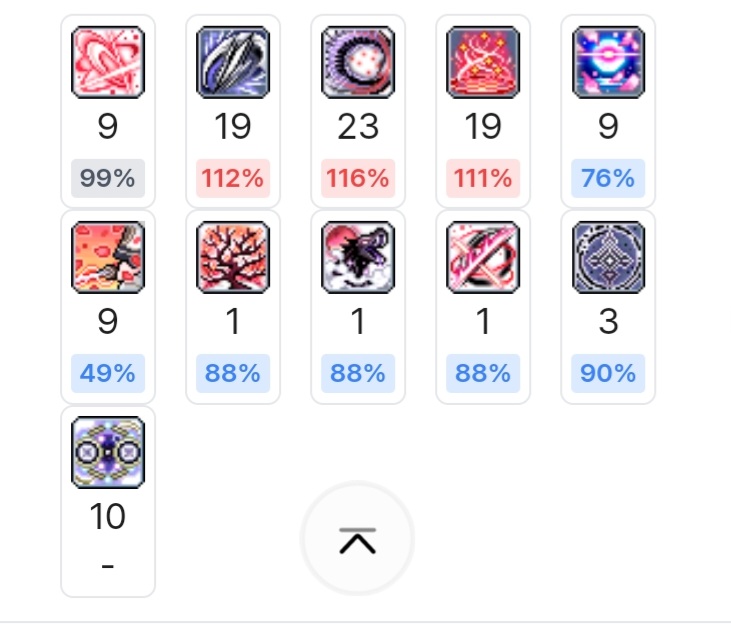731x631 pixels.
Task: Click the dark wolf moon skill icon
Action: (358, 257)
